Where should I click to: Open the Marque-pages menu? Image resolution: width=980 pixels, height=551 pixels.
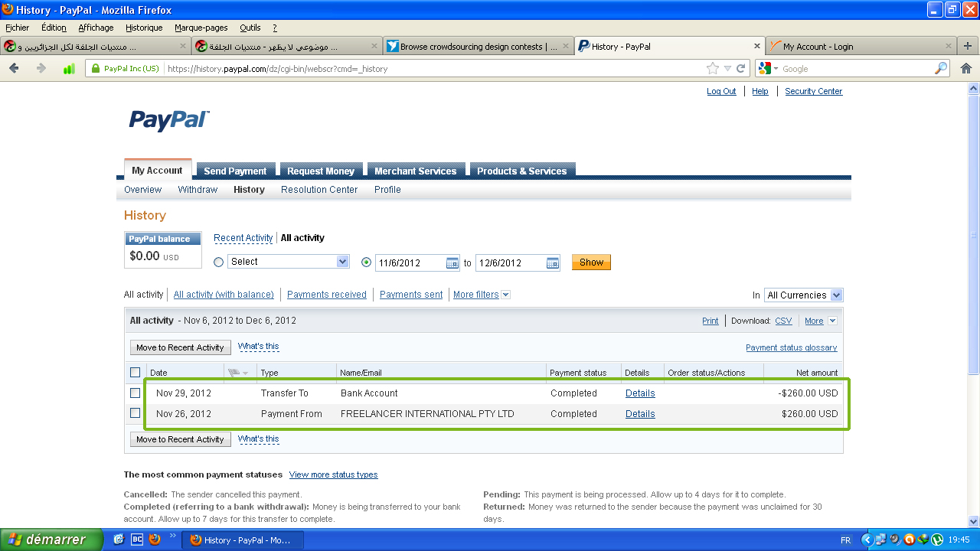pyautogui.click(x=201, y=28)
